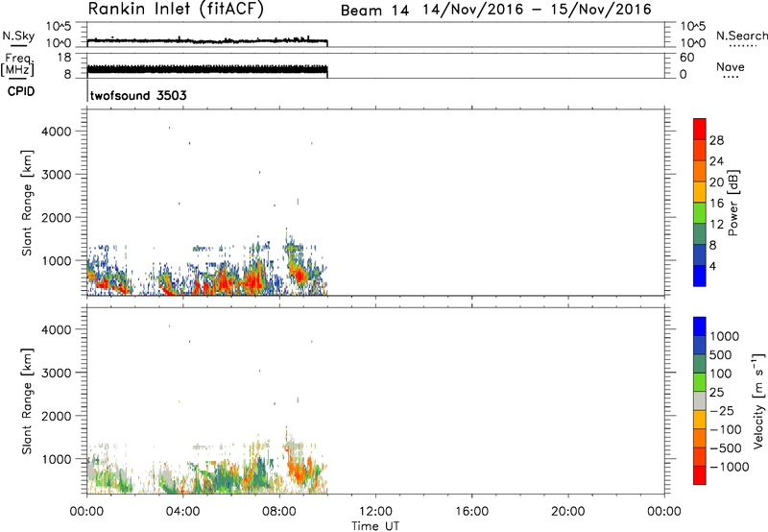Click the '12:00' time tick label
This screenshot has width=768, height=532.
[x=375, y=512]
